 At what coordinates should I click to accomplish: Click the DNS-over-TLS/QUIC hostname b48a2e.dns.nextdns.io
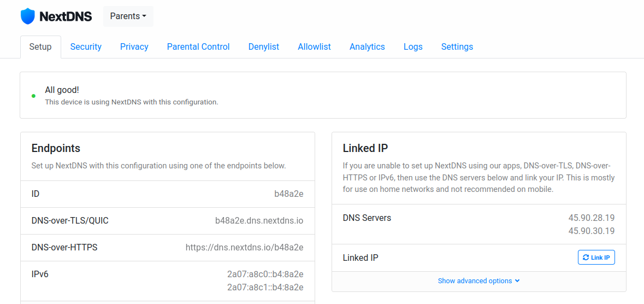pyautogui.click(x=259, y=221)
